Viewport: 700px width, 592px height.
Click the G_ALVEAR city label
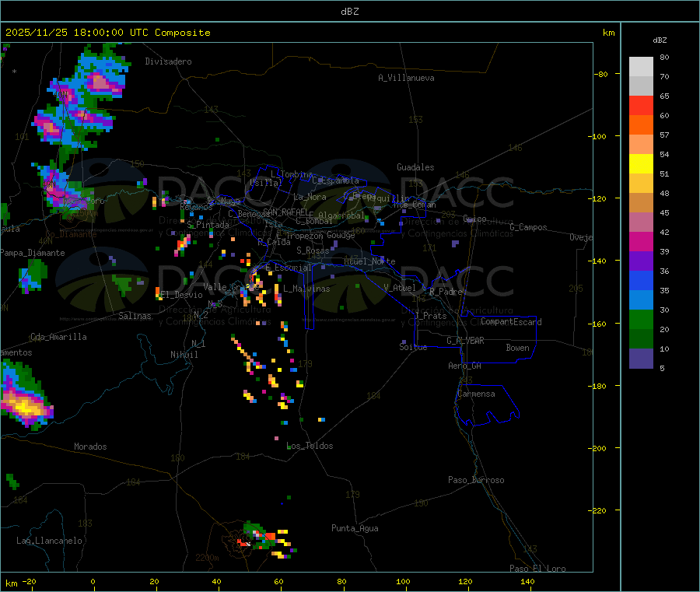[465, 341]
